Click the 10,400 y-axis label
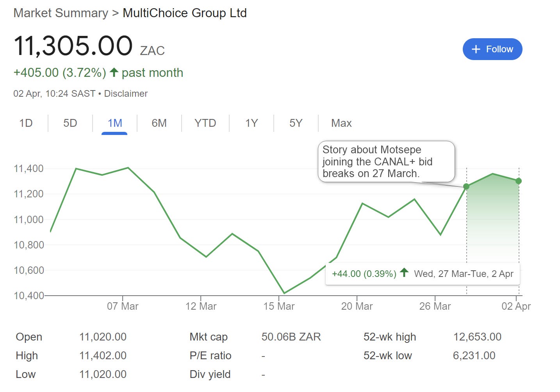Image resolution: width=560 pixels, height=392 pixels. point(29,296)
